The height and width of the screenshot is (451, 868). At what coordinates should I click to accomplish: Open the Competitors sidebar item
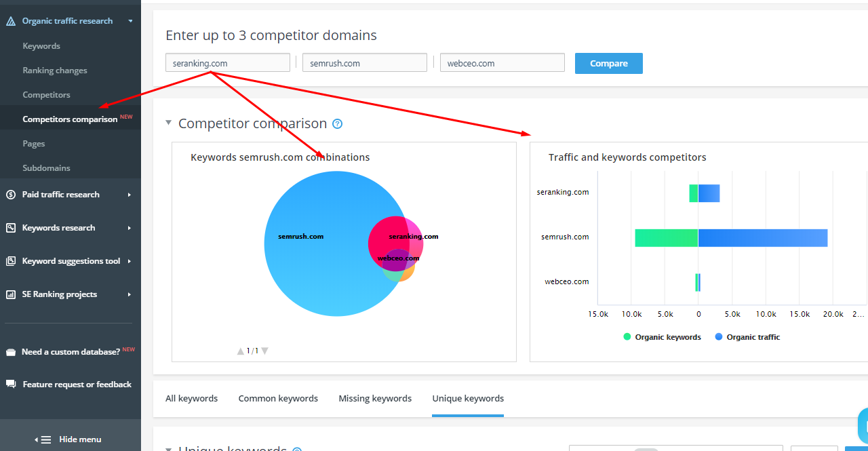[46, 95]
